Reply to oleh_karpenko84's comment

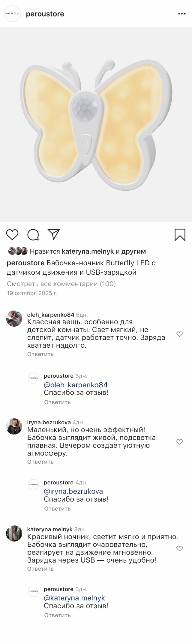tap(40, 354)
